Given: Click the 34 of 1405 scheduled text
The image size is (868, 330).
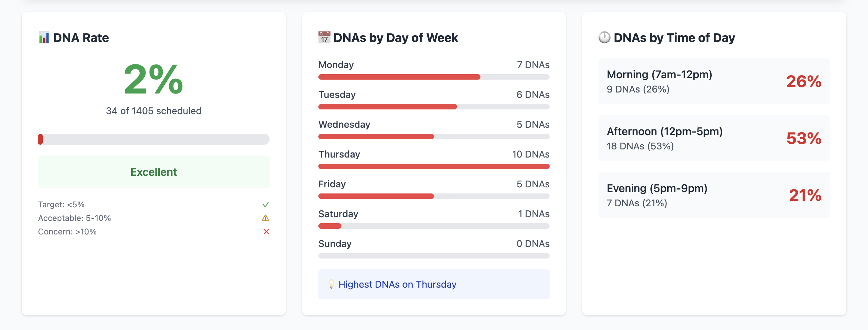Looking at the screenshot, I should [154, 110].
